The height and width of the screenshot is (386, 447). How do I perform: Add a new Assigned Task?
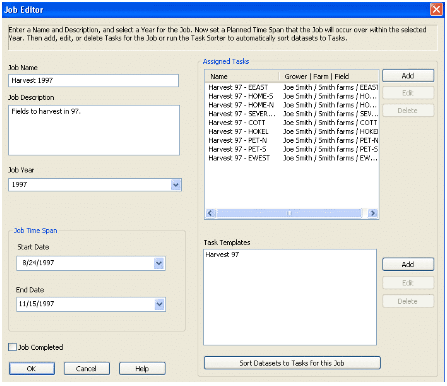click(408, 76)
